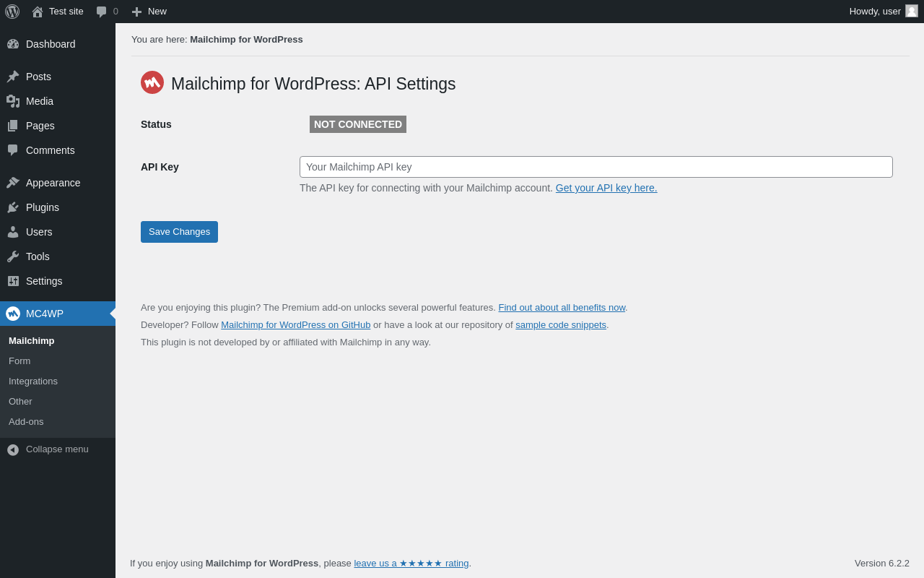Open the Media menu item
Screen dimensions: 924x578
[x=40, y=101]
